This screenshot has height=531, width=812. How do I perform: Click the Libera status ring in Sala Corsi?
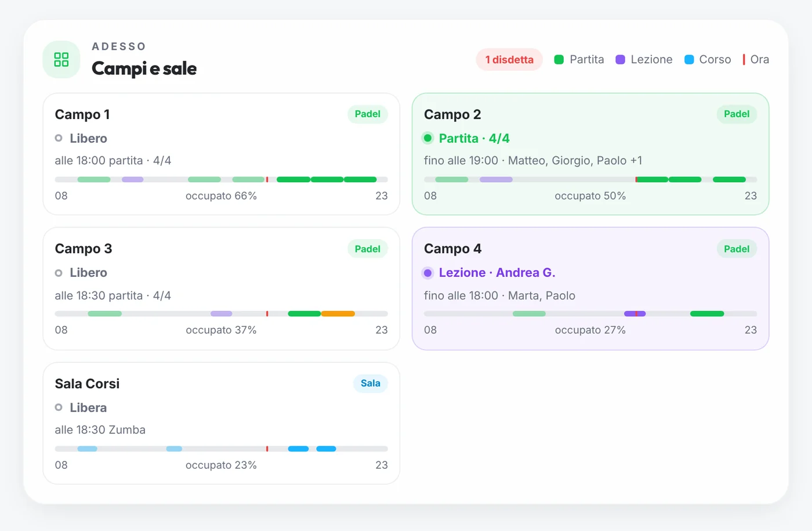point(59,407)
